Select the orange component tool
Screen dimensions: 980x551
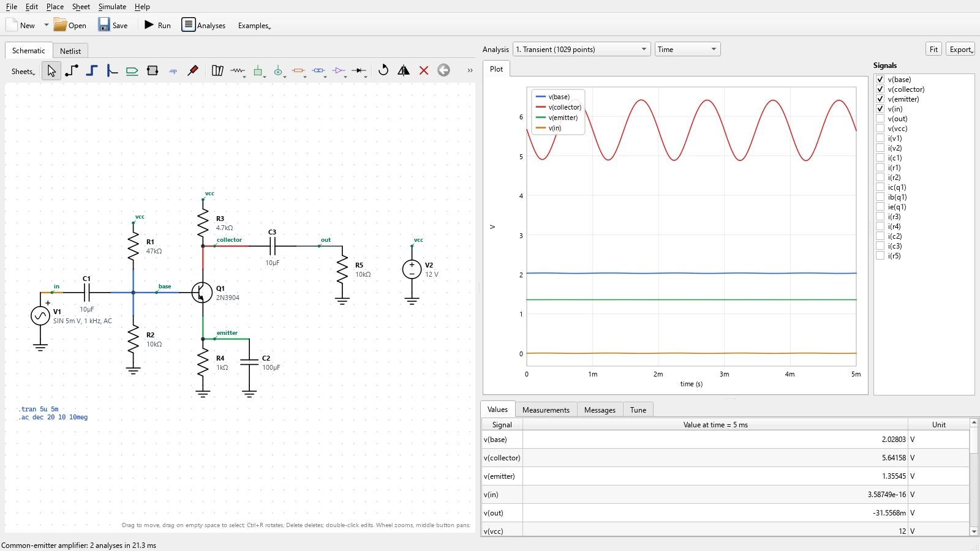point(299,71)
